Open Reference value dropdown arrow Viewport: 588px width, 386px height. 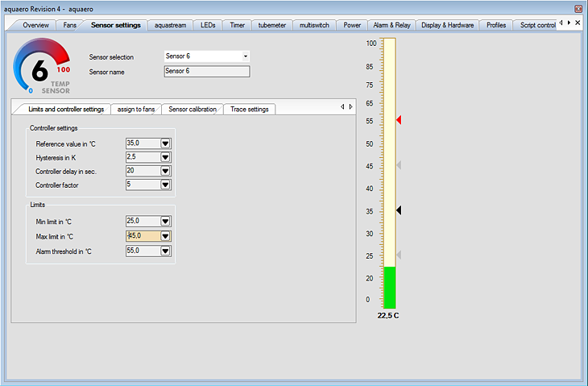(x=165, y=143)
